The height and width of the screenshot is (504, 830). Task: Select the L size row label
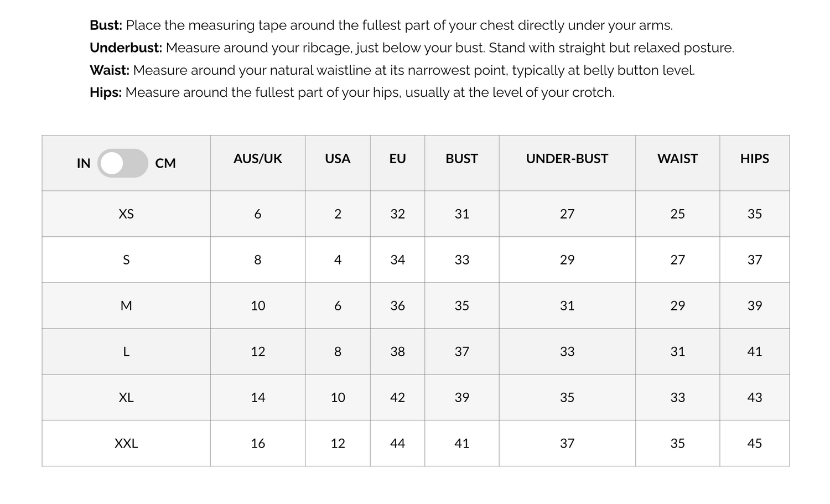[126, 352]
